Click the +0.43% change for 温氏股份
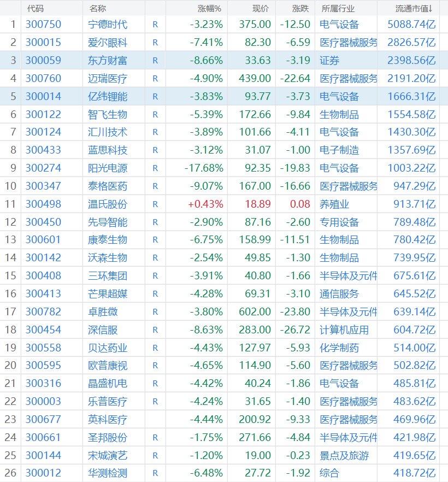 (x=205, y=204)
